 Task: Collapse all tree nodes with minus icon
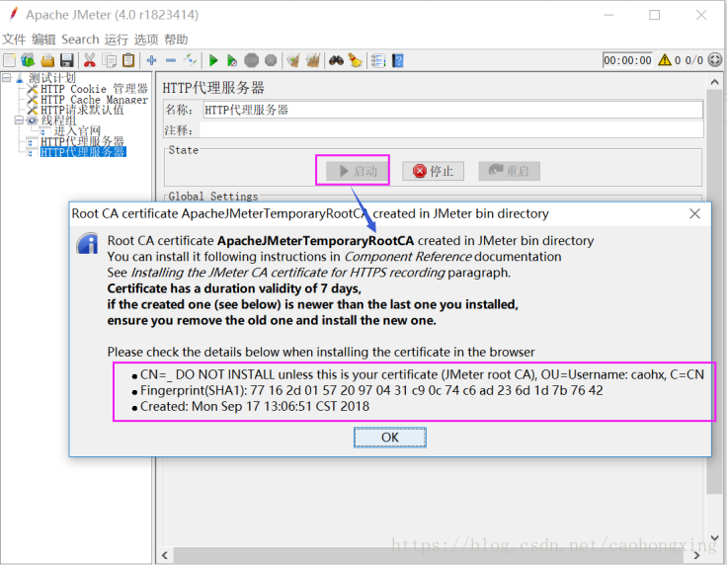point(171,60)
